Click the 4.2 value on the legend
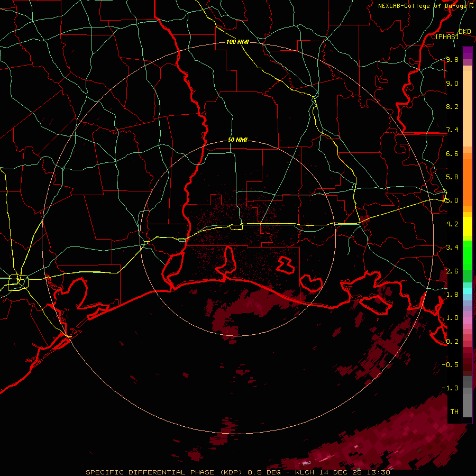The width and height of the screenshot is (476, 476). (x=452, y=224)
